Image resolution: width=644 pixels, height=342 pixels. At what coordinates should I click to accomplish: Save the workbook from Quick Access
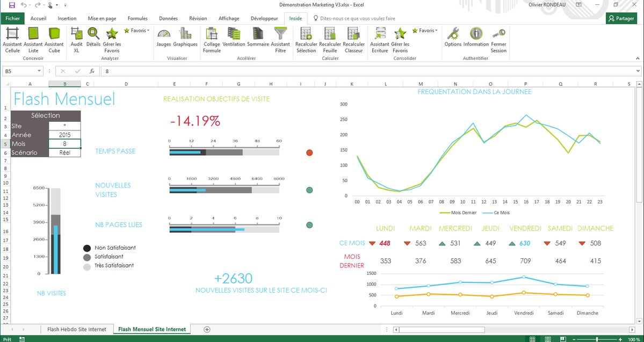point(11,5)
